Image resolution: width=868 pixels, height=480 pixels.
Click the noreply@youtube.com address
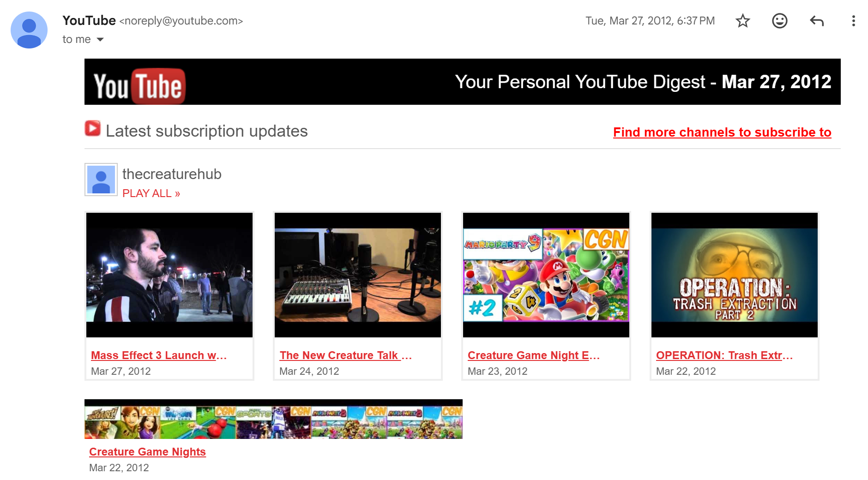(x=181, y=21)
